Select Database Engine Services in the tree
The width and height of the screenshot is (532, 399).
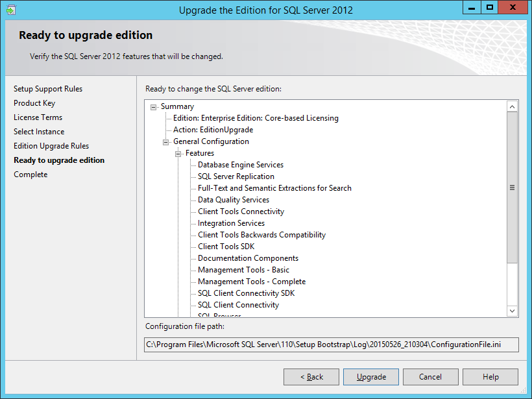click(240, 165)
